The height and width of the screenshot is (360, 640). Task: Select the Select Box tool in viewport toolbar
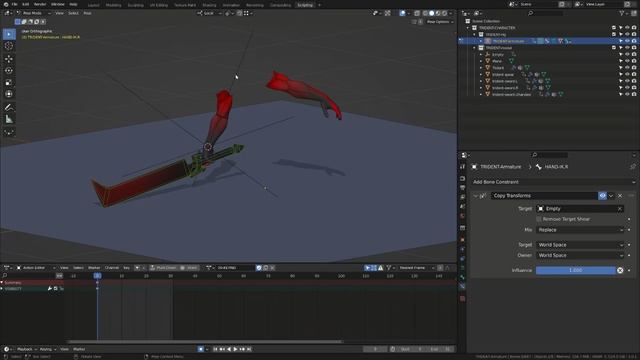9,34
